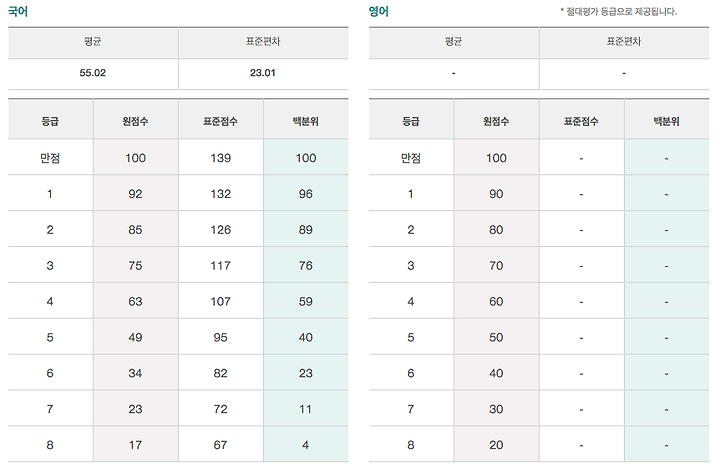Click 원점수 column header in 국어 table
Viewport: 720px width, 468px height.
pyautogui.click(x=135, y=121)
